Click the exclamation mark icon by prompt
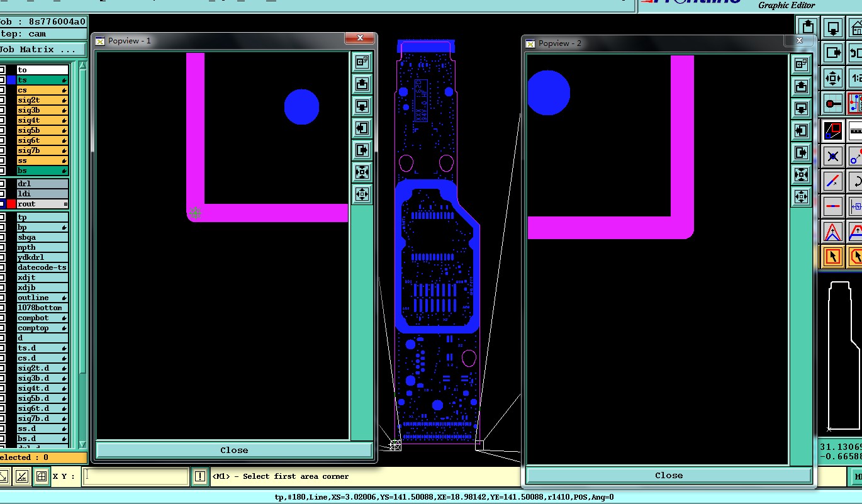 point(199,476)
